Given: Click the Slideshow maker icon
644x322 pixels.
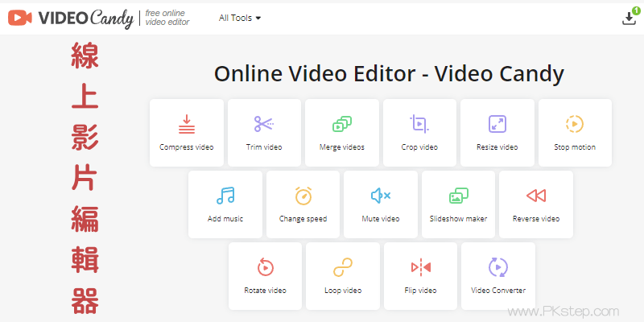Looking at the screenshot, I should pos(458,196).
